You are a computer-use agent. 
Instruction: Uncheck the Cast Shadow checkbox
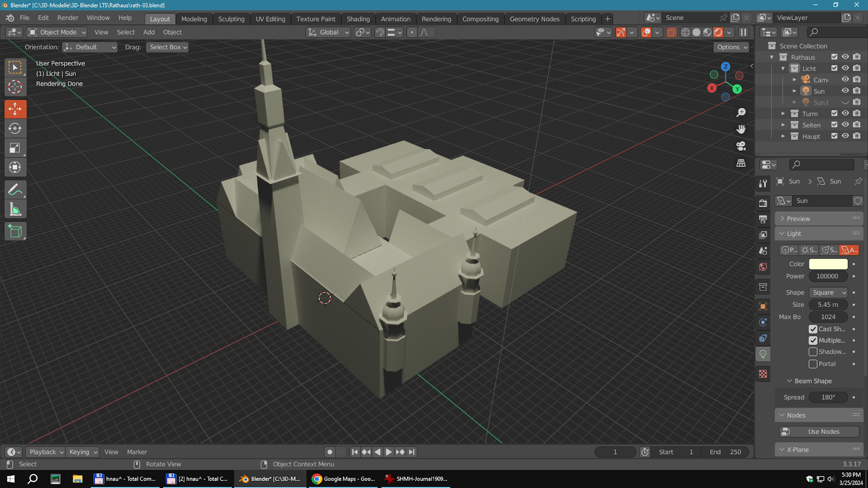click(x=813, y=329)
